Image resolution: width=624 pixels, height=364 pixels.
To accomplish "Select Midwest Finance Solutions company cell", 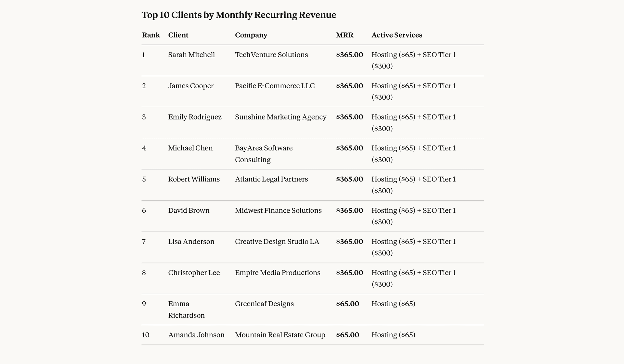I will click(278, 211).
